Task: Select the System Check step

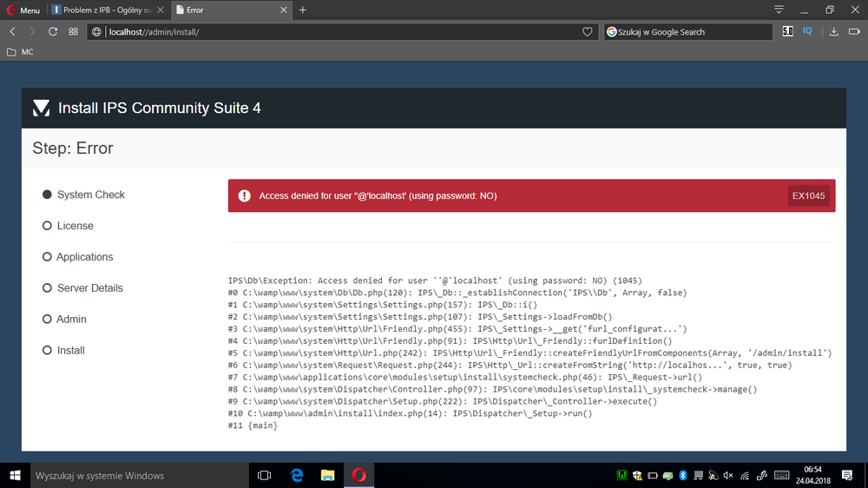Action: 90,195
